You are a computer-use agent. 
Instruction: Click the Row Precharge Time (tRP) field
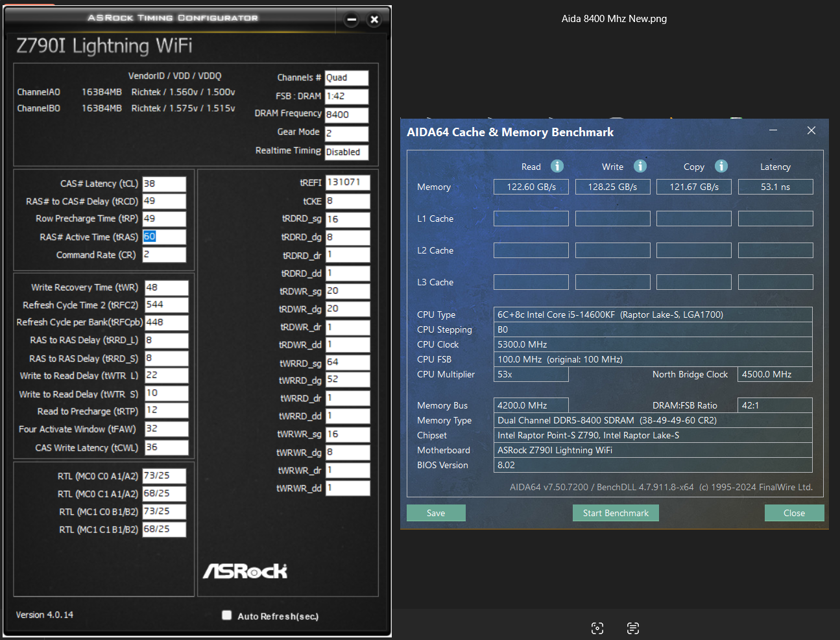(x=164, y=219)
